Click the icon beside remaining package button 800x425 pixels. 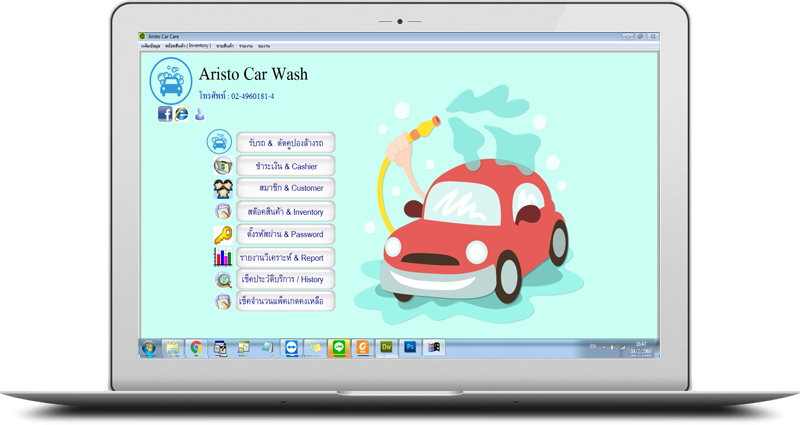tap(223, 301)
